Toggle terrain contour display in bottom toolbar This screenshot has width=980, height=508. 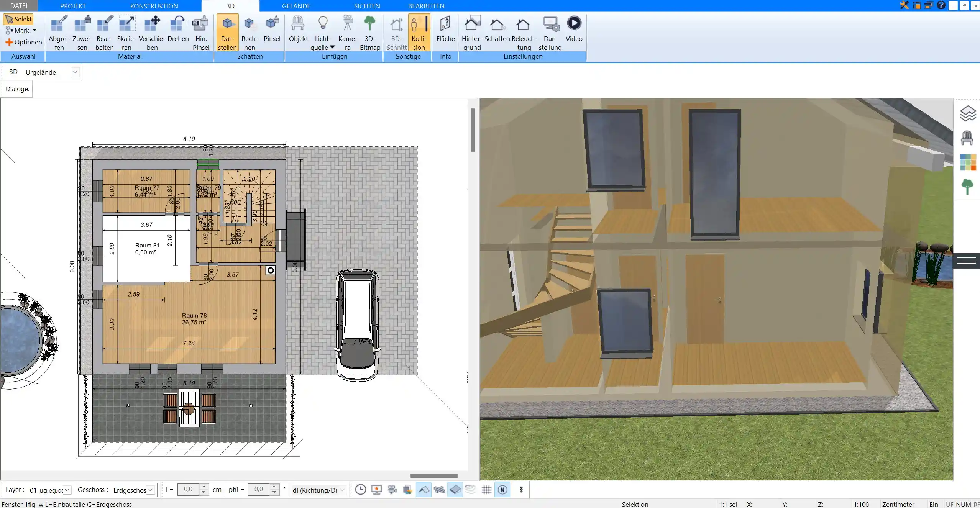tap(471, 489)
